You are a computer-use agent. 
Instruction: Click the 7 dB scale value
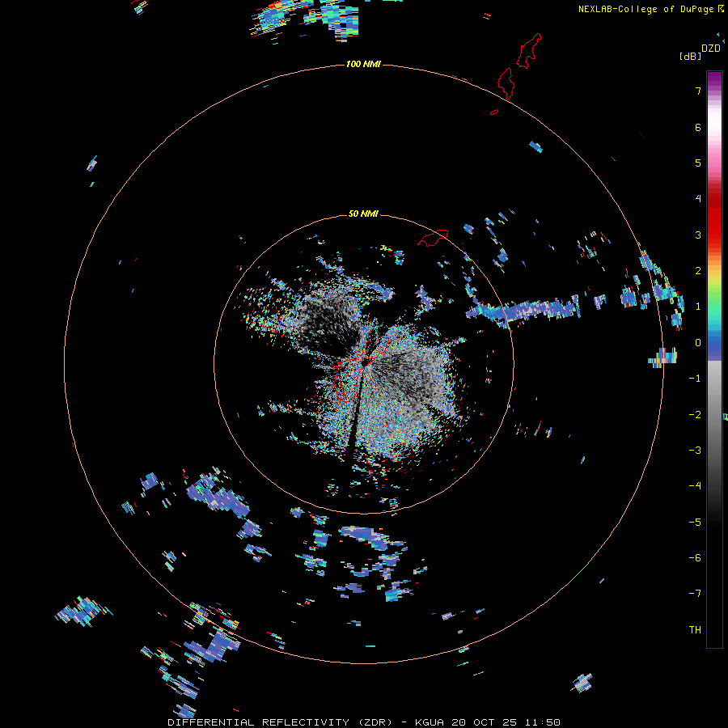pyautogui.click(x=698, y=91)
